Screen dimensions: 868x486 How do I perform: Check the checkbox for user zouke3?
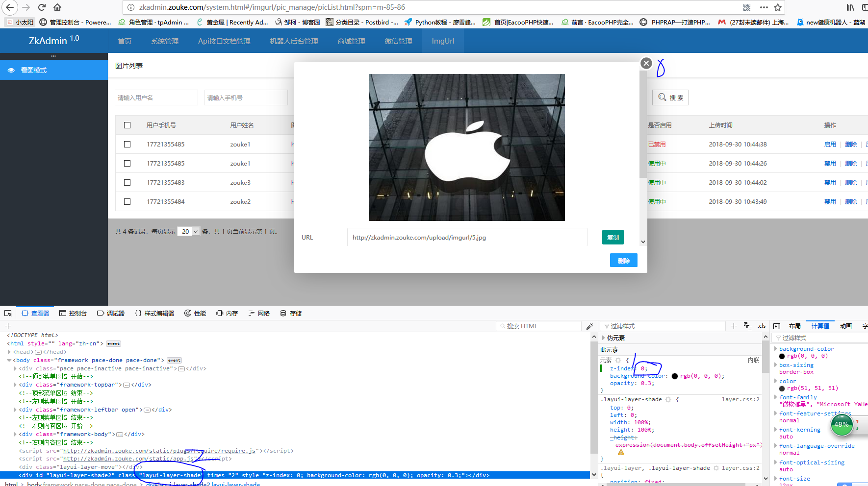point(127,182)
